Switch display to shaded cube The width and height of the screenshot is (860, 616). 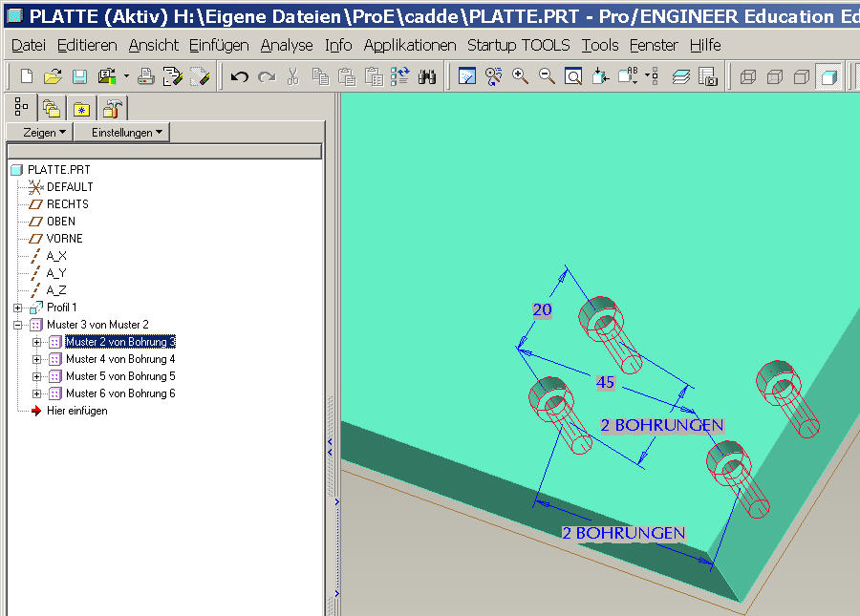pos(828,76)
